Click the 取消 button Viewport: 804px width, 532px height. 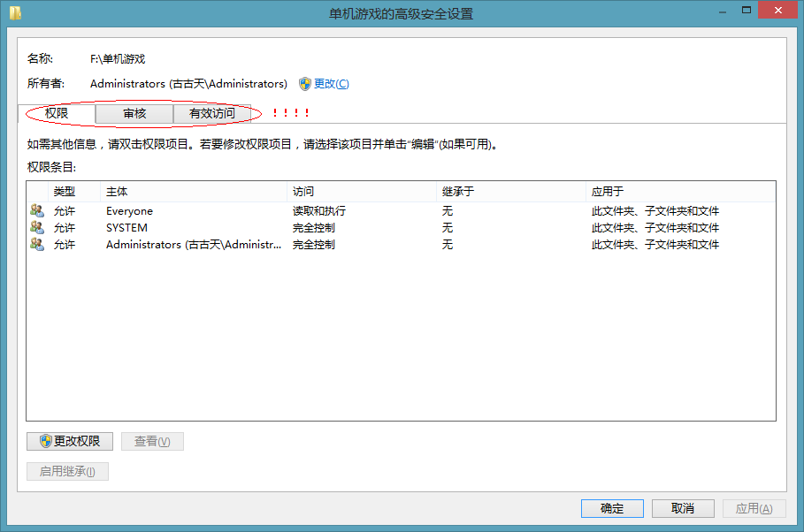point(683,508)
